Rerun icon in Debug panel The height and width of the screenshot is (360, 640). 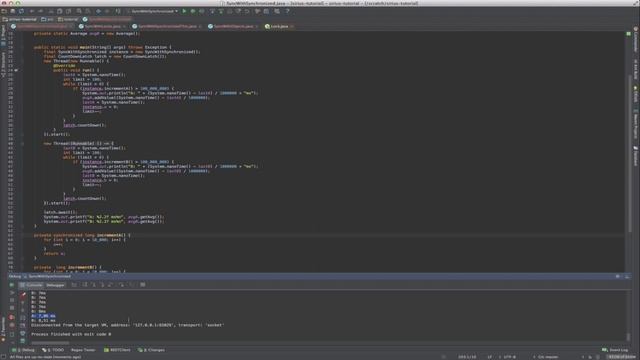12,285
